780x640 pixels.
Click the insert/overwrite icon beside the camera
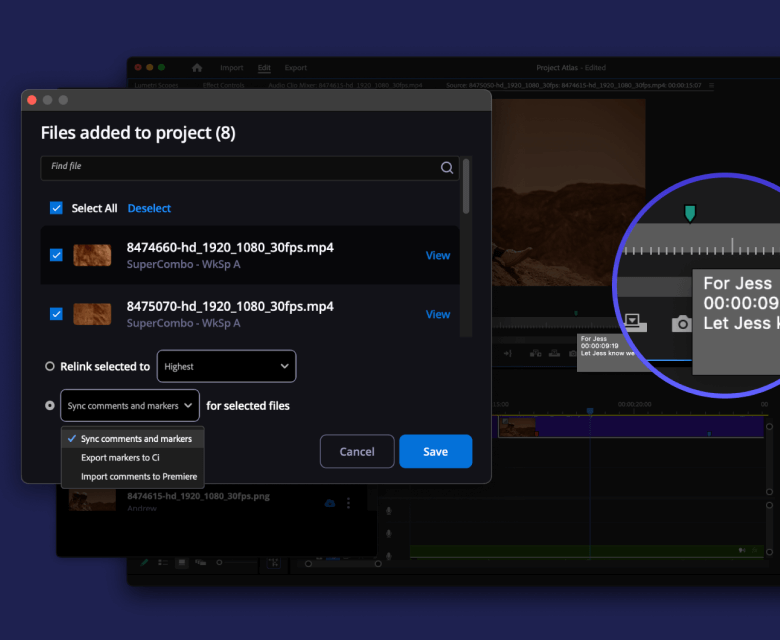[633, 322]
